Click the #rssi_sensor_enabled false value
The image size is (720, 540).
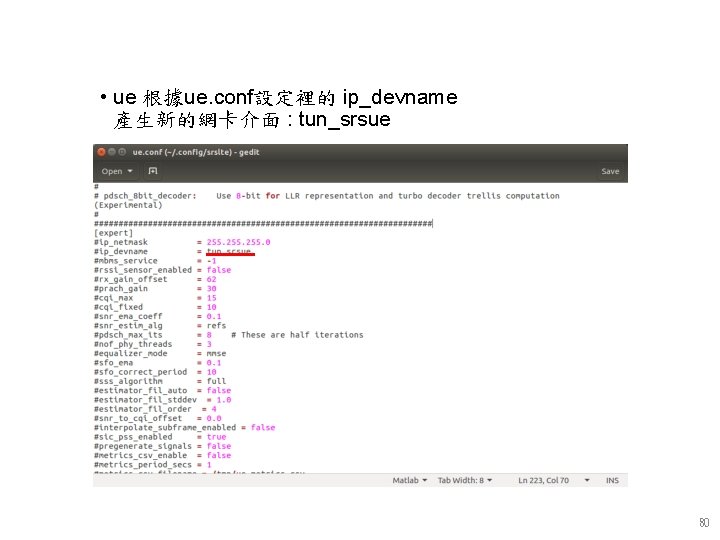(x=219, y=270)
